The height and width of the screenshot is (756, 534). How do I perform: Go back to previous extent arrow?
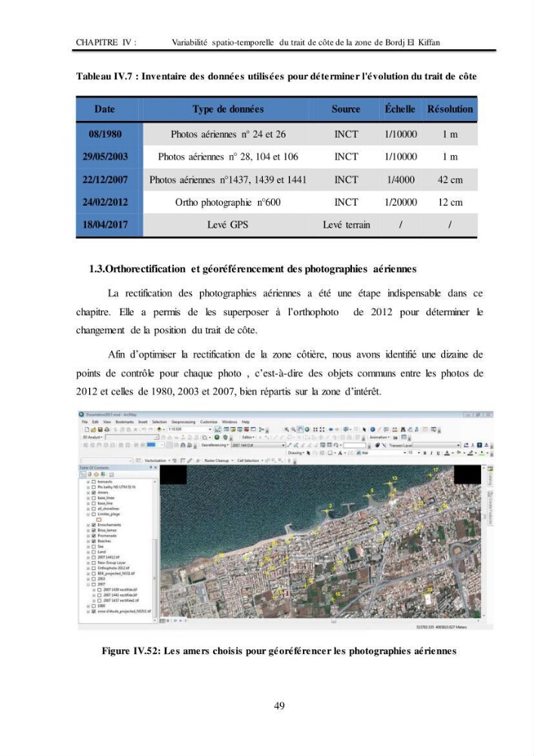pyautogui.click(x=331, y=429)
